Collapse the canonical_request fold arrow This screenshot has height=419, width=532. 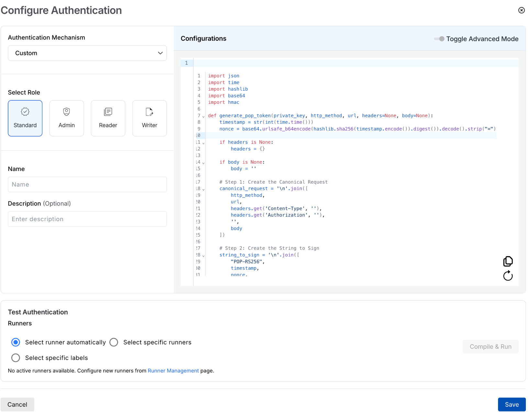click(x=204, y=189)
